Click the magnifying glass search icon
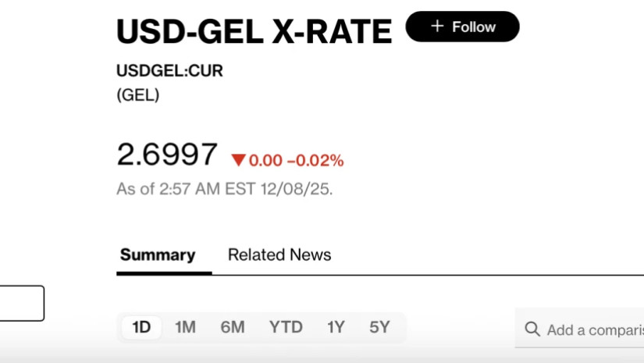Viewport: 644px width, 363px height. click(x=532, y=329)
